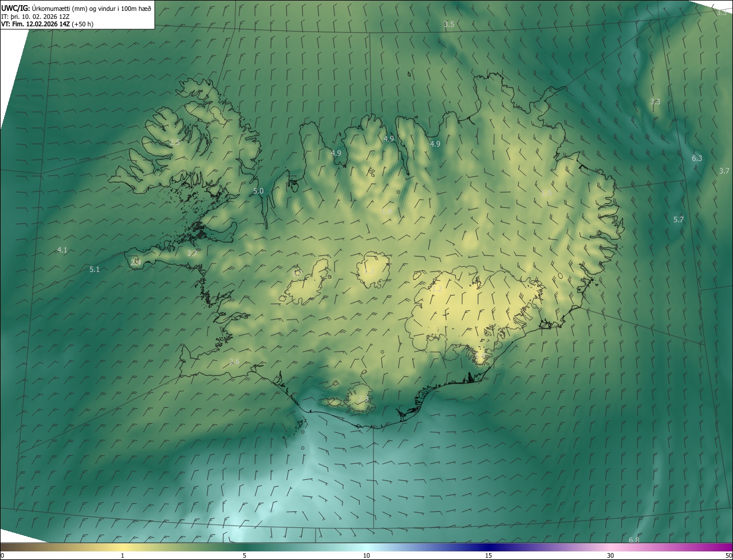Click the 3.5 value label at map top

[449, 24]
